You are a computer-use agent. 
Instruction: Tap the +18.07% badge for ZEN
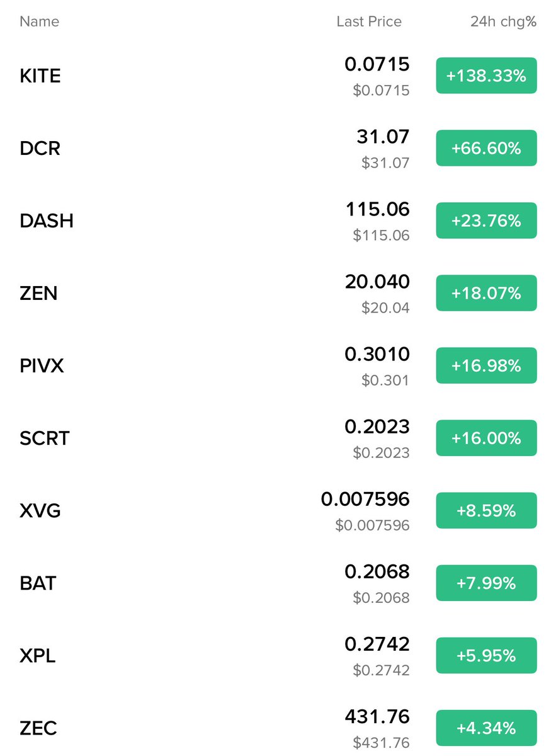(486, 294)
